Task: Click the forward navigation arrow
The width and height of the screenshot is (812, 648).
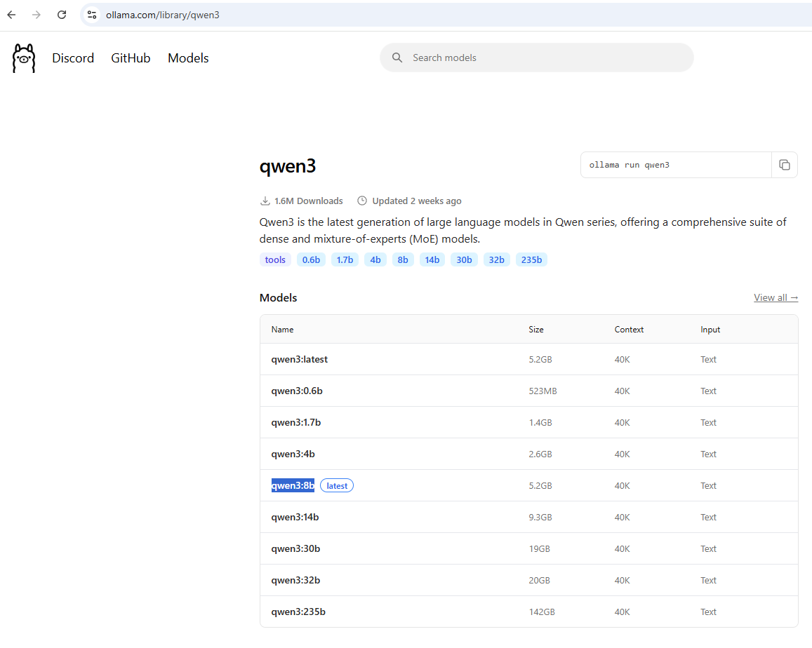Action: [x=36, y=15]
